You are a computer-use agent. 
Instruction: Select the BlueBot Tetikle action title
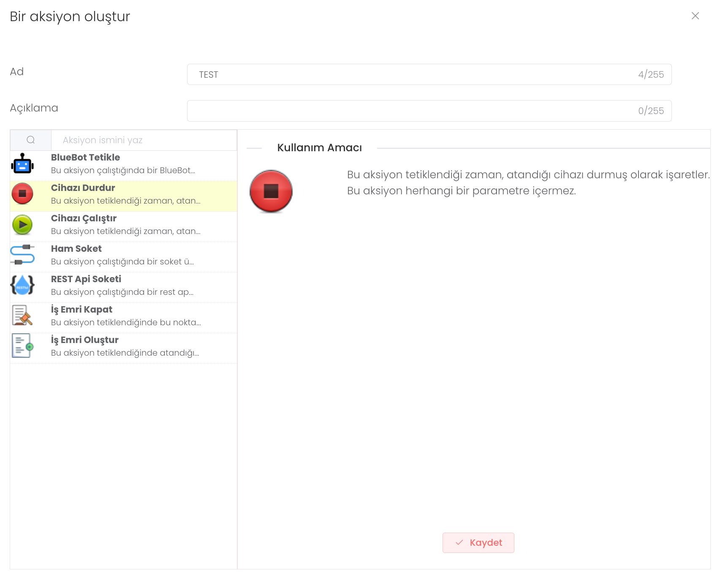pyautogui.click(x=85, y=158)
